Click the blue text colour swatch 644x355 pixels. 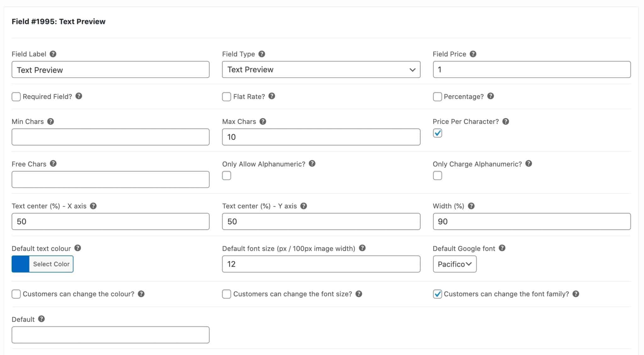20,264
